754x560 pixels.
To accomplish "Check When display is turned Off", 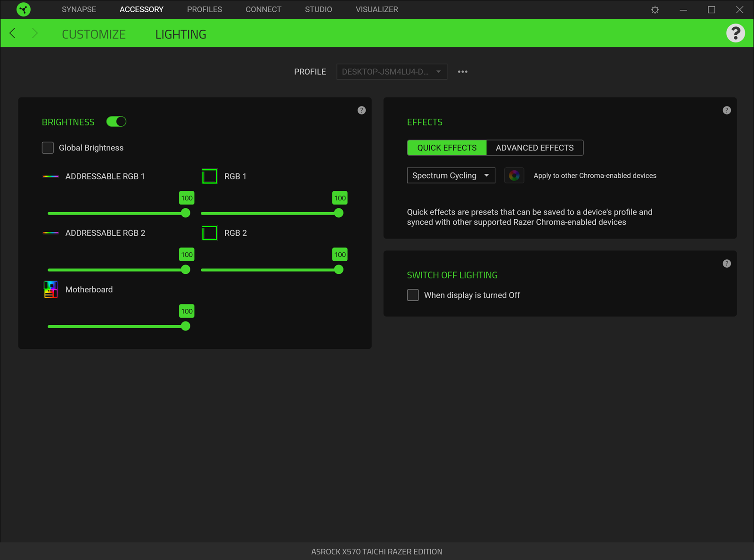I will click(413, 295).
